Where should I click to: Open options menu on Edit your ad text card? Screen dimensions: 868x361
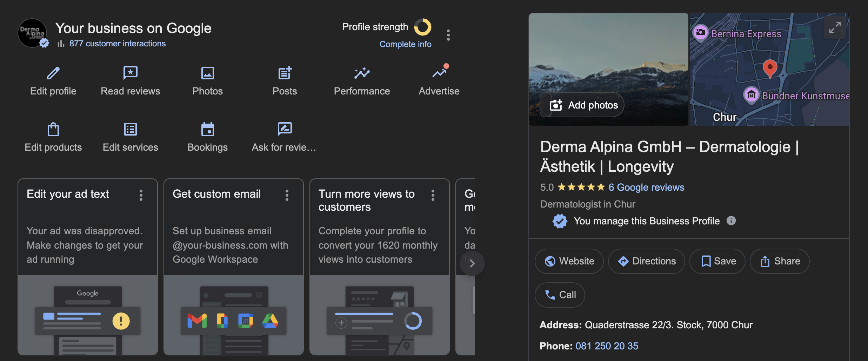pyautogui.click(x=141, y=195)
